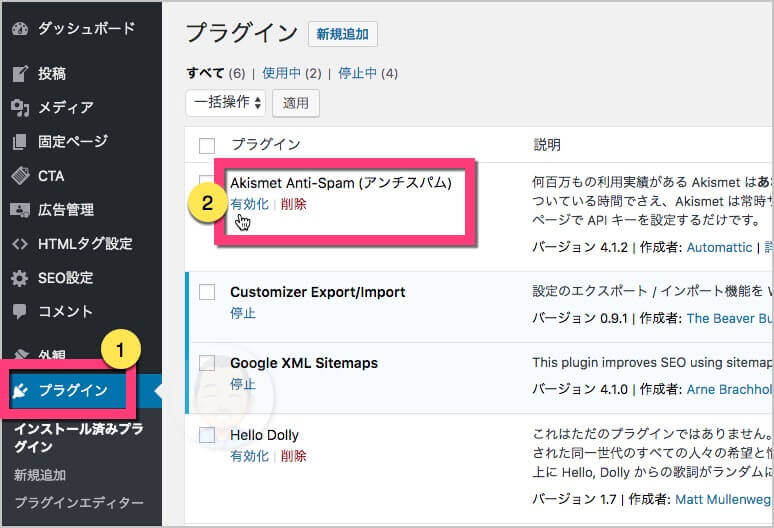
Task: Click the 固定ページ pages icon
Action: (20, 142)
